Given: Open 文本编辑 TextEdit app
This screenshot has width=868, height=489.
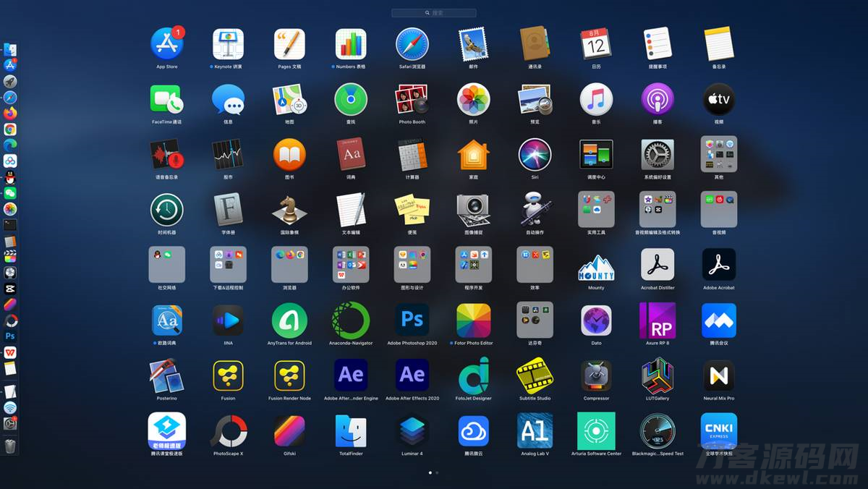Looking at the screenshot, I should coord(351,211).
